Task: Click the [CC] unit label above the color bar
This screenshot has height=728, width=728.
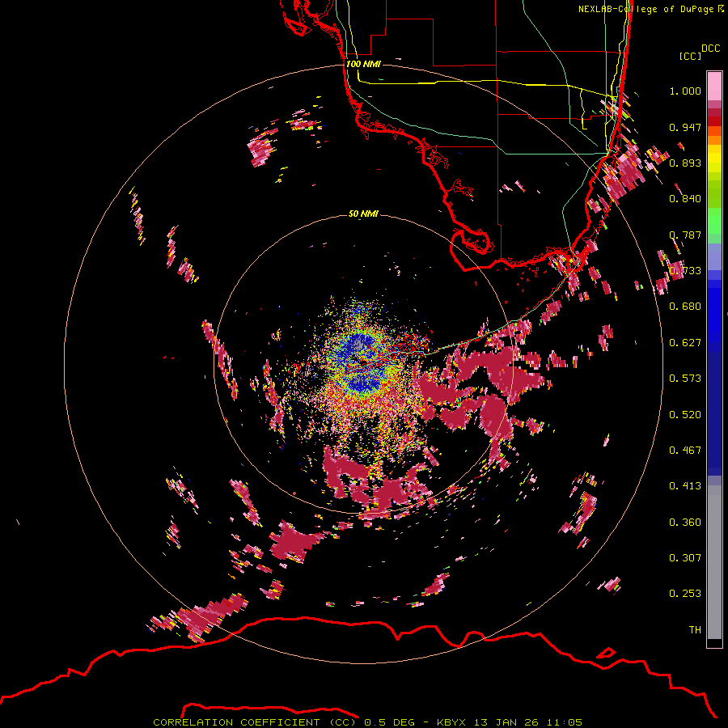Action: pyautogui.click(x=690, y=56)
